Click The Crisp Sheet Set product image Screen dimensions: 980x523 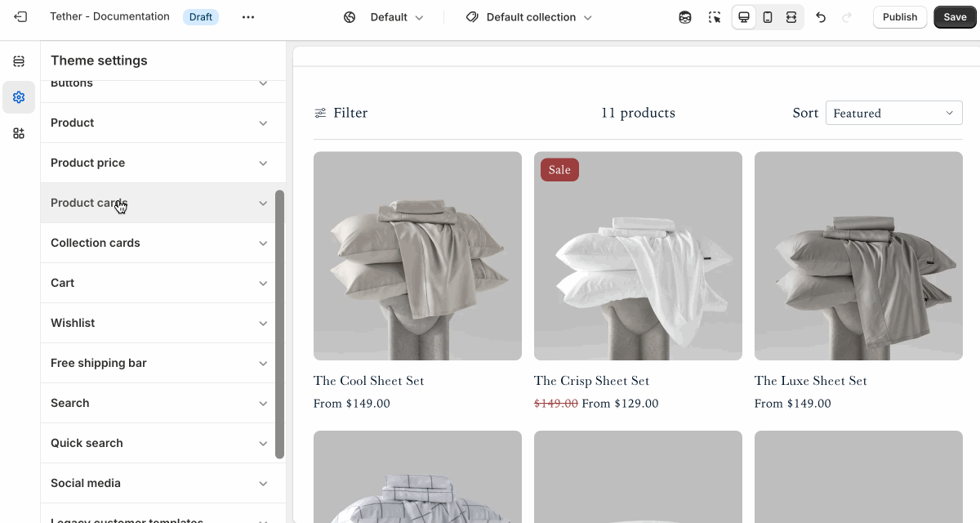(x=638, y=256)
